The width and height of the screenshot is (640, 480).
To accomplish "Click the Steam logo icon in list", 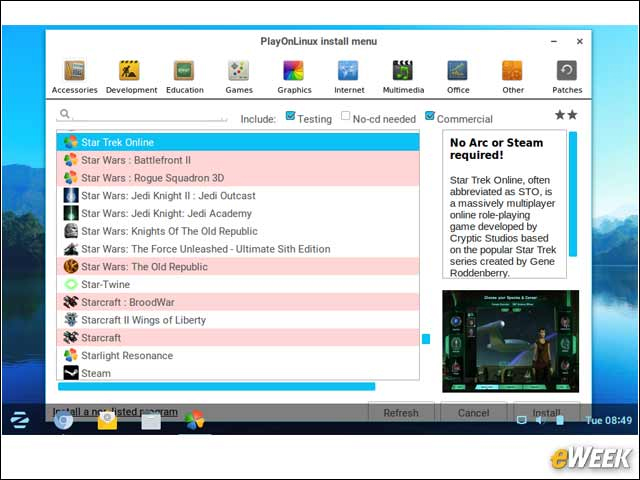I will tap(71, 373).
